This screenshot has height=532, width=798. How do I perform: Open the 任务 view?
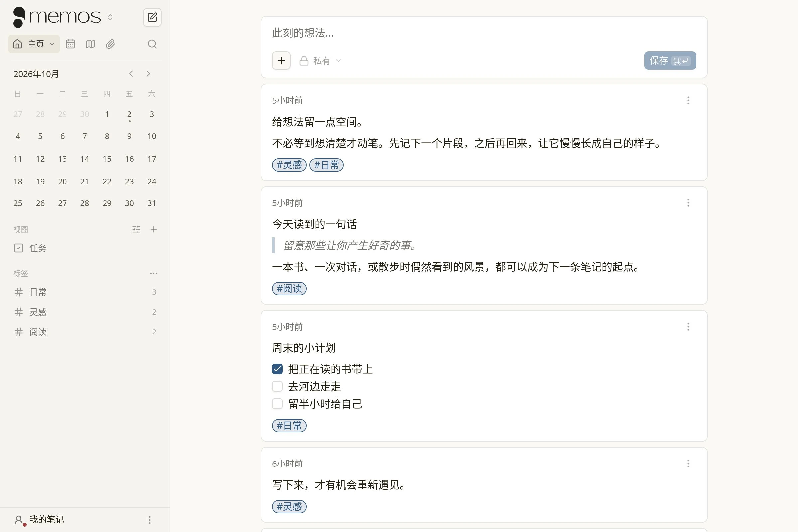click(x=85, y=248)
